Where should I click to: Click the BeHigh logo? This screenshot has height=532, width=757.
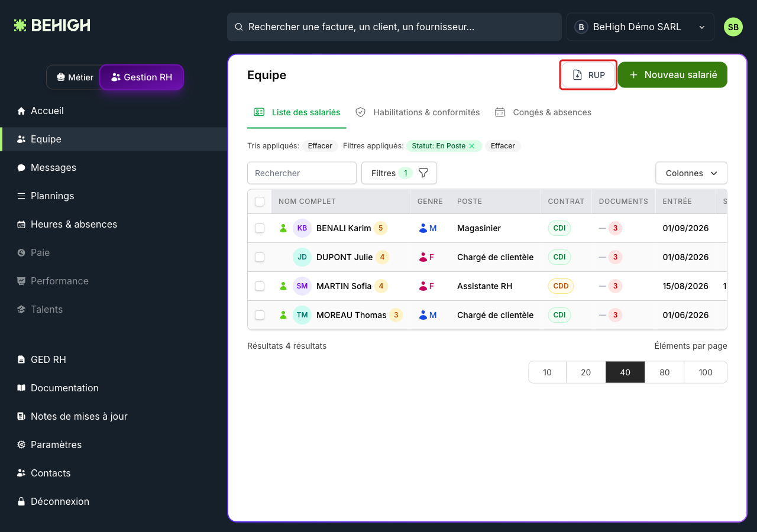coord(52,25)
